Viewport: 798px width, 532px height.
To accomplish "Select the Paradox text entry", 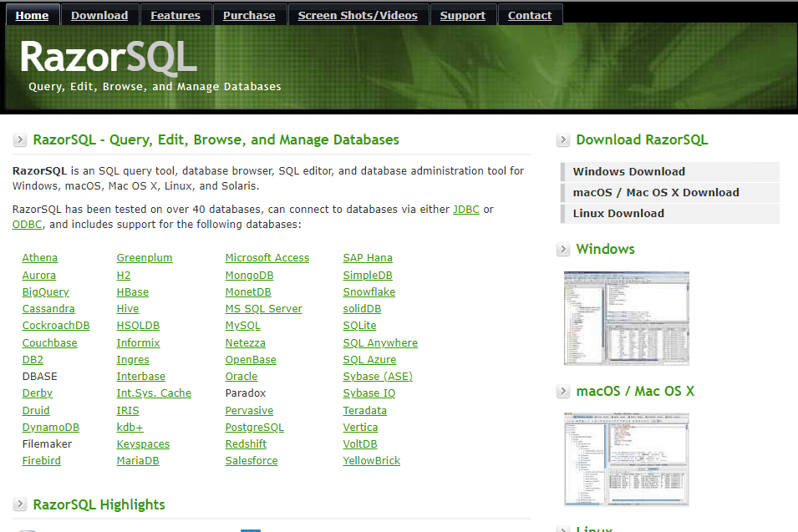I will click(x=246, y=393).
